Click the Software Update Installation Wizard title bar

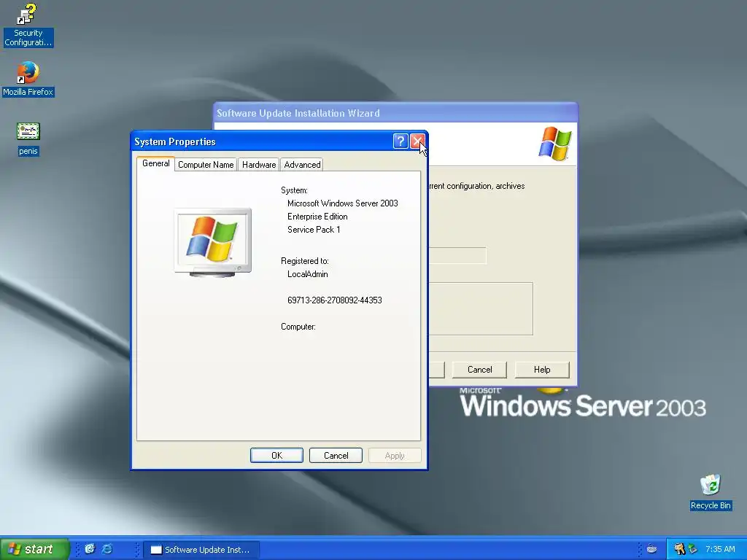coord(395,113)
